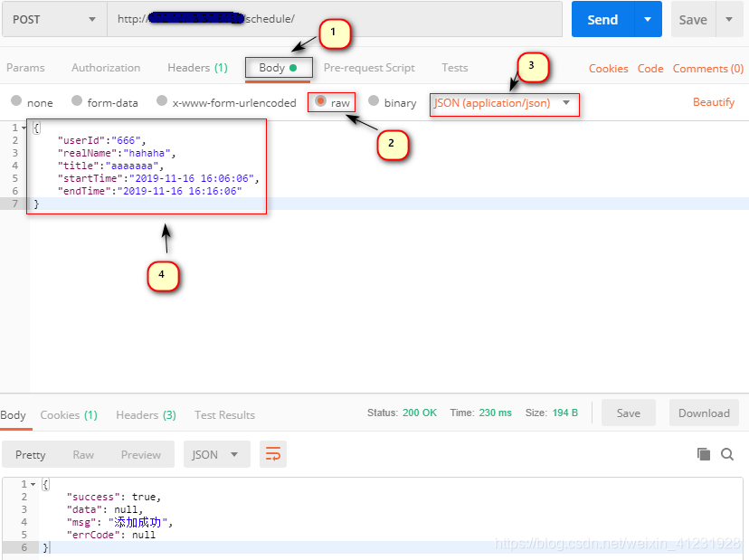Open the JSON (application/json) dropdown

[504, 104]
